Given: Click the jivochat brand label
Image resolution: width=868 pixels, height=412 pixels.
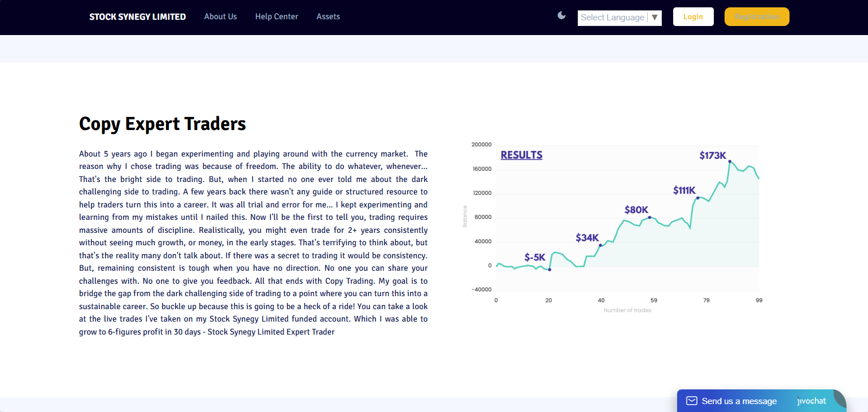Looking at the screenshot, I should [x=812, y=401].
